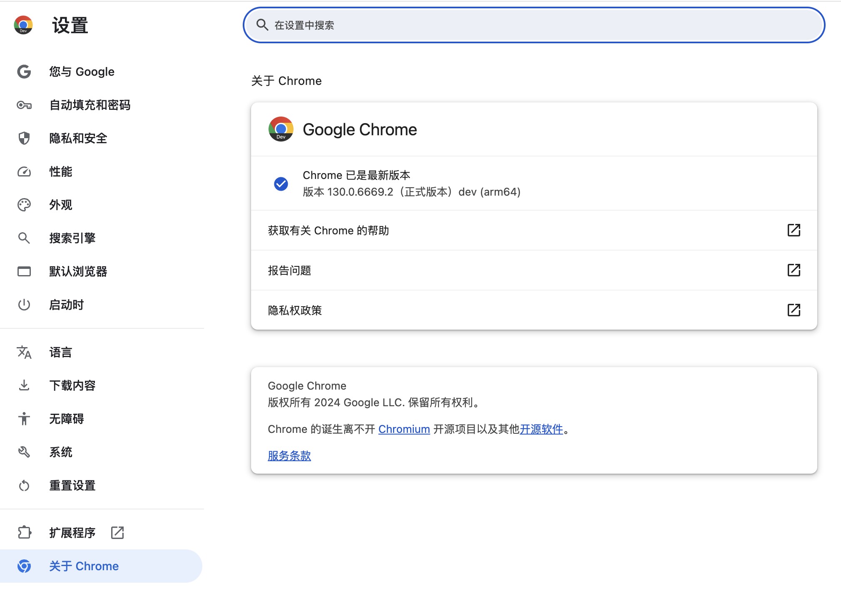
Task: Select 系统 in the sidebar
Action: click(x=101, y=452)
